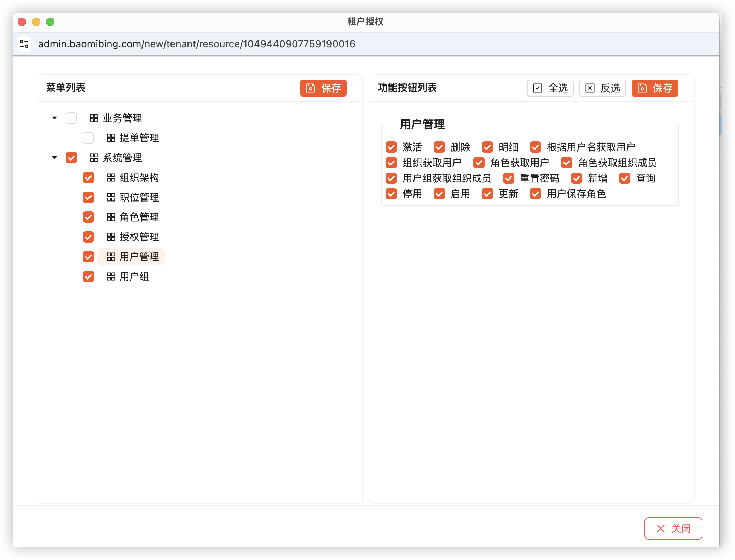735x560 pixels.
Task: Collapse the 系统管理 tree node
Action: (x=54, y=158)
